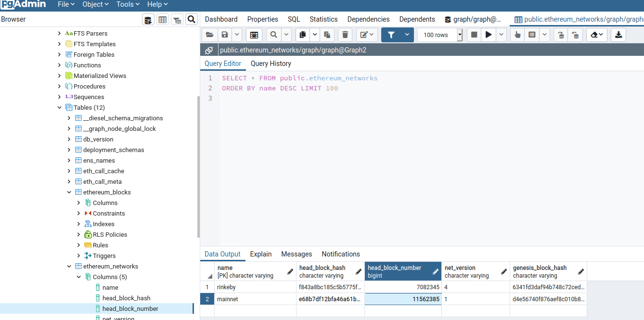
Task: Expand the FTS Parsers tree node
Action: [x=60, y=33]
